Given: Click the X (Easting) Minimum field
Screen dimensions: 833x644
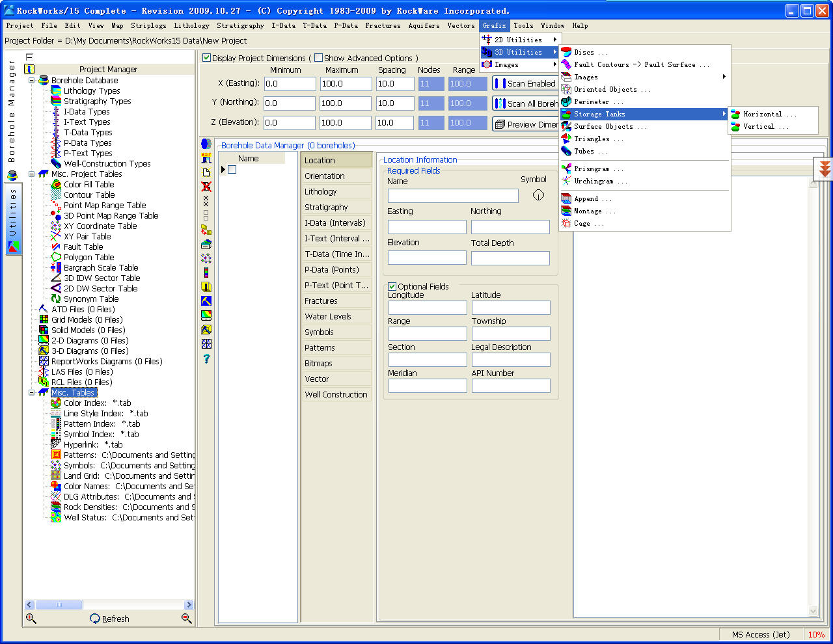Looking at the screenshot, I should [x=290, y=84].
